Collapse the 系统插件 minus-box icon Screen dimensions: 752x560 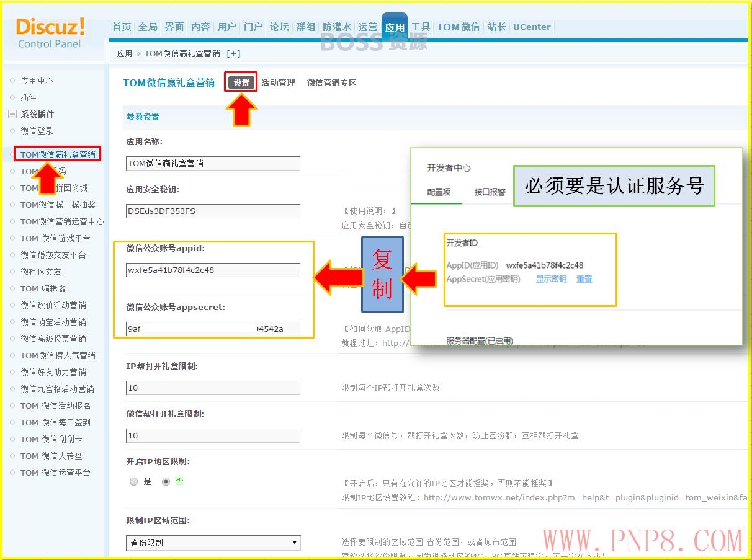[x=12, y=114]
